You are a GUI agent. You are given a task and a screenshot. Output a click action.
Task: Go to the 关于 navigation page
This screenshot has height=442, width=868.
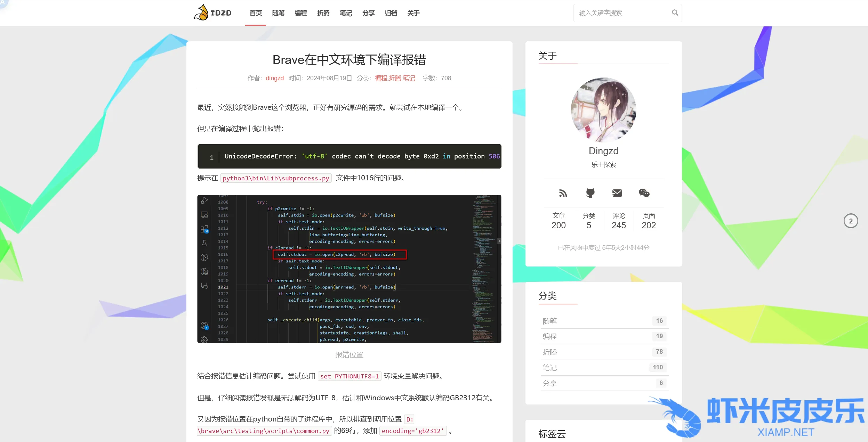coord(413,13)
